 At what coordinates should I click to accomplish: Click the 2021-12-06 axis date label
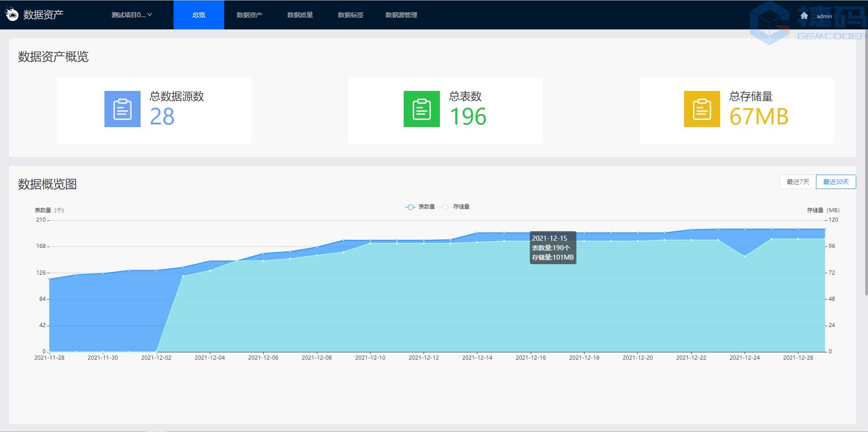coord(263,358)
